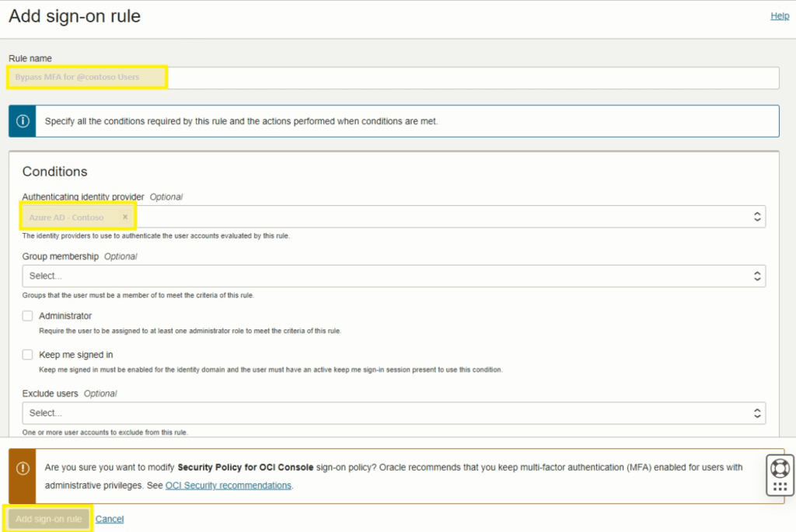The image size is (796, 532).
Task: Click the Help link at top right
Action: tap(779, 16)
